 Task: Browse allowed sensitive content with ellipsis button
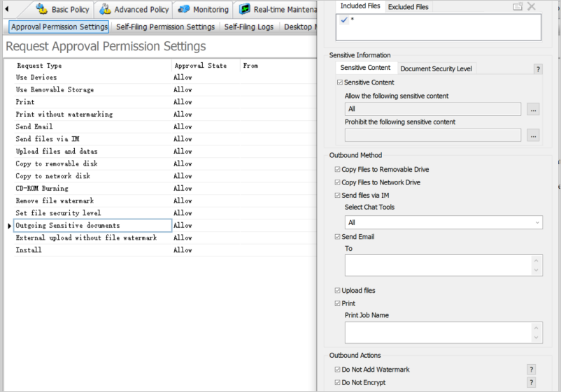click(x=533, y=109)
